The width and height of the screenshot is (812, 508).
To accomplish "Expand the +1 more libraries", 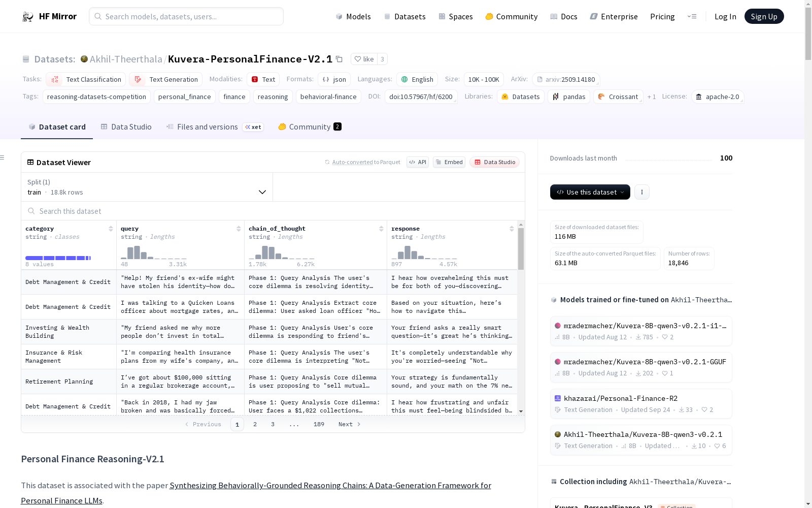I will click(652, 97).
